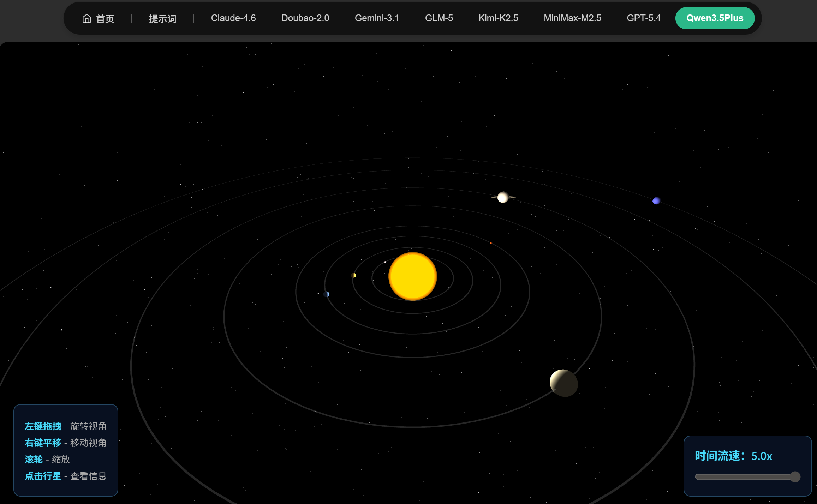Click the active Qwen3.5Plus button
This screenshot has width=817, height=504.
pos(715,18)
